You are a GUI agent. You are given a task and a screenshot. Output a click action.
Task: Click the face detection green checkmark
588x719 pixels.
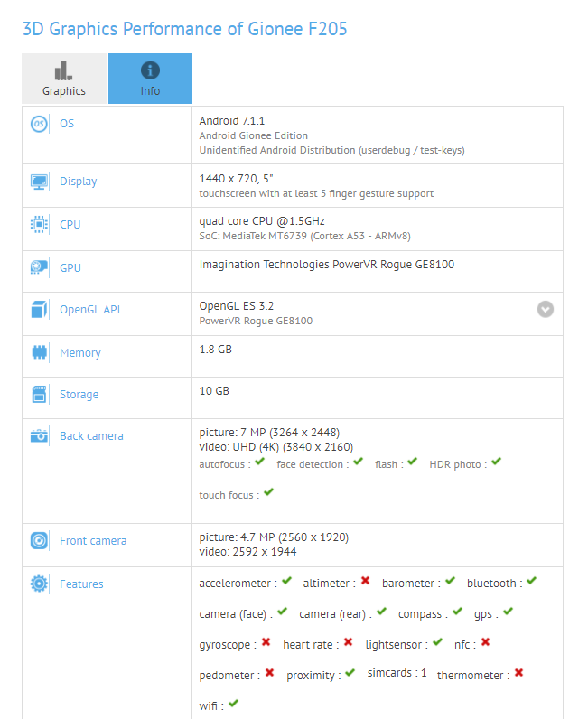pyautogui.click(x=359, y=462)
